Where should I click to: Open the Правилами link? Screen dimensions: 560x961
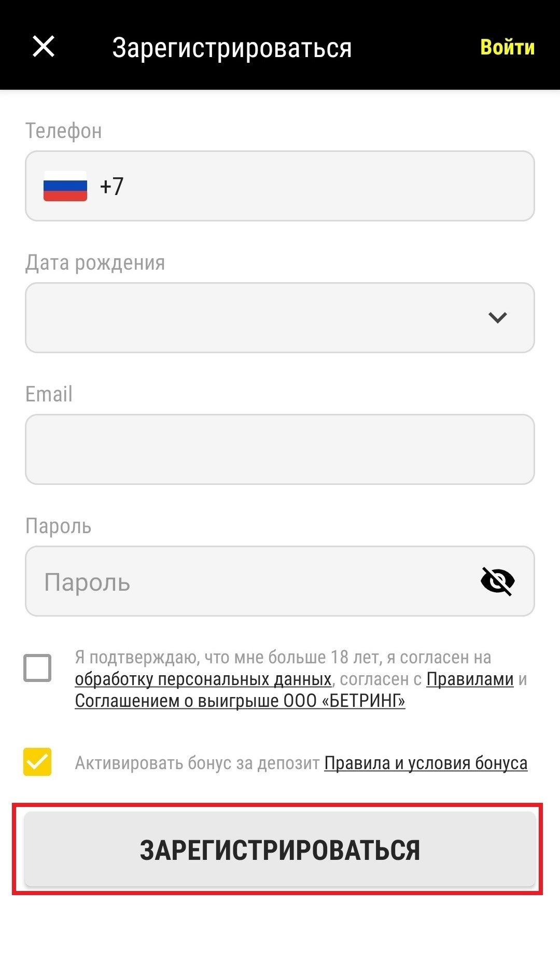(x=469, y=679)
